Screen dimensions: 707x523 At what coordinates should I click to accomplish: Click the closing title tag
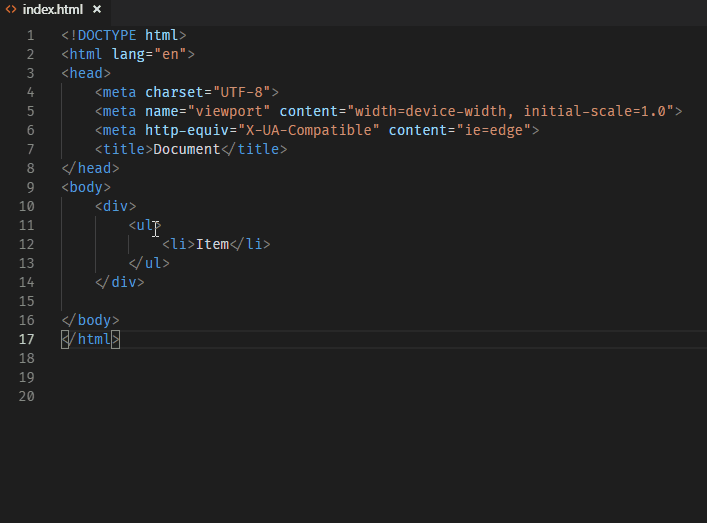pos(254,149)
